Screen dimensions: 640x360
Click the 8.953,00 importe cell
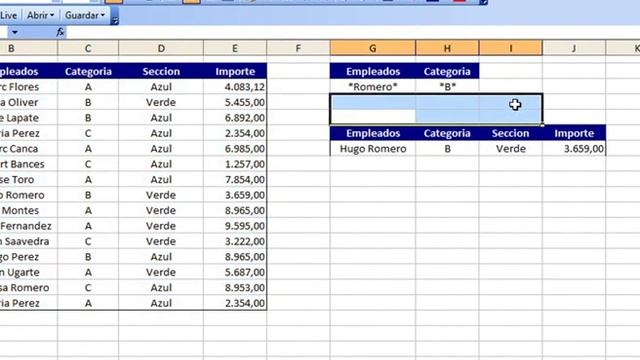[x=235, y=288]
